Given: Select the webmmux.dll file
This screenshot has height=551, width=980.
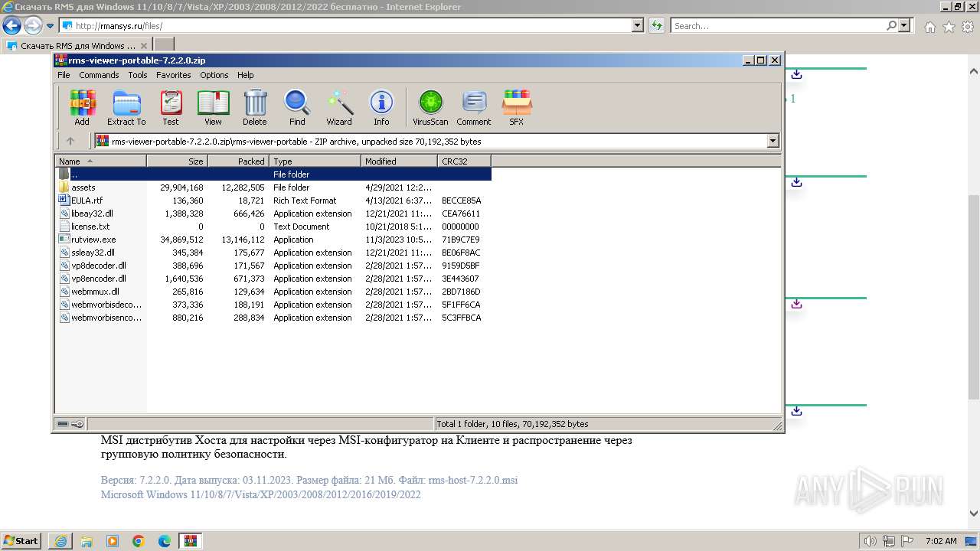Looking at the screenshot, I should [x=273, y=292].
